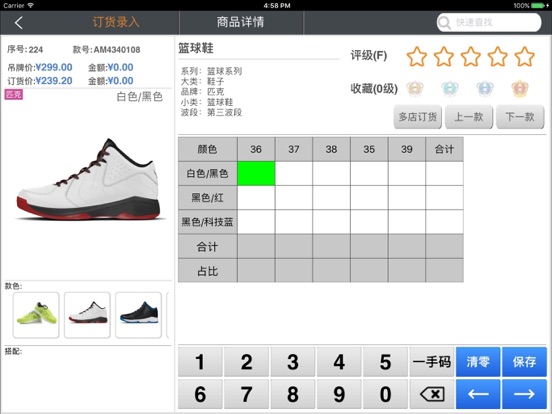Tap the 一手码 keypad button

(432, 362)
